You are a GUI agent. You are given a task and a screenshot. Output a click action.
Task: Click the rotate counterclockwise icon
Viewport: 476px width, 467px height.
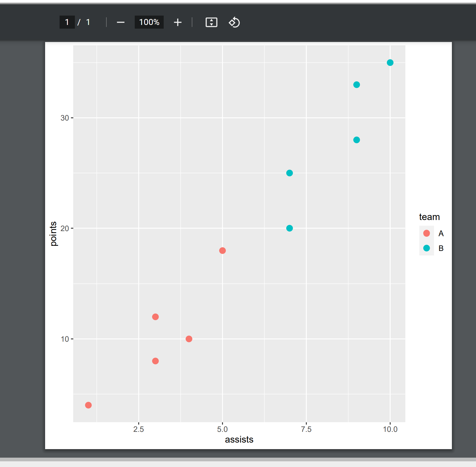[x=234, y=22]
